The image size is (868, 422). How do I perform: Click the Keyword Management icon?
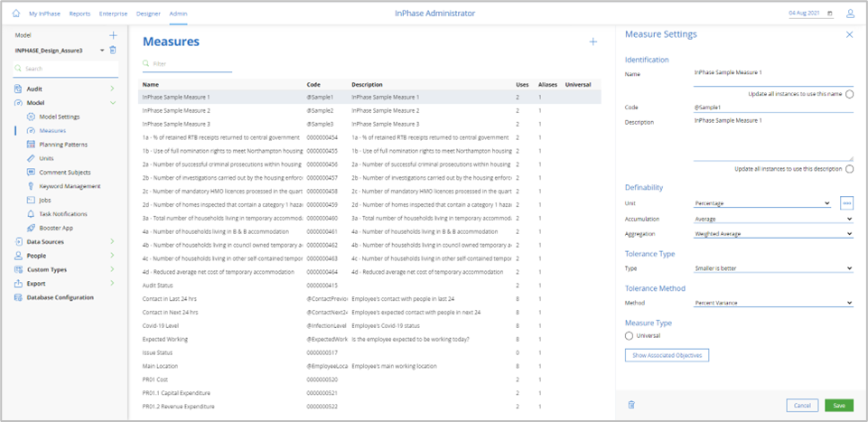(x=31, y=186)
